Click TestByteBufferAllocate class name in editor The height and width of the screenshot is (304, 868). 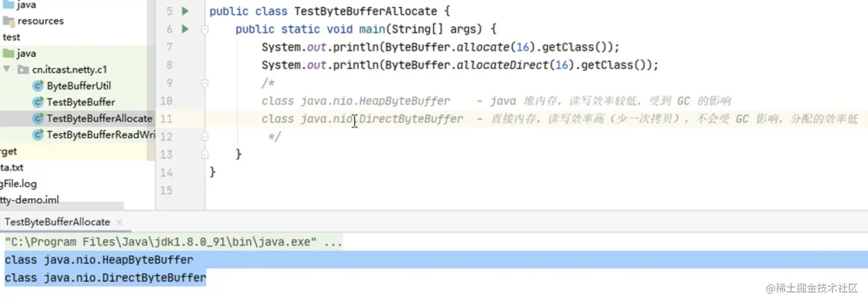(x=365, y=11)
